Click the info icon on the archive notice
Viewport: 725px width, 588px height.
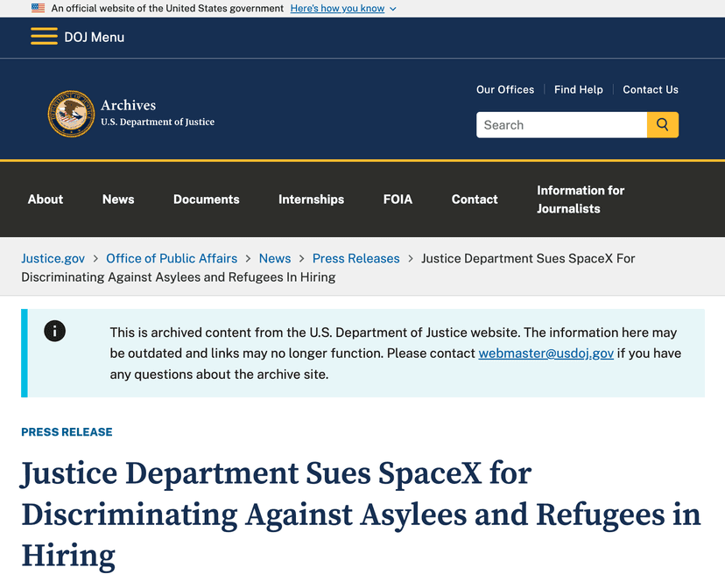coord(54,331)
